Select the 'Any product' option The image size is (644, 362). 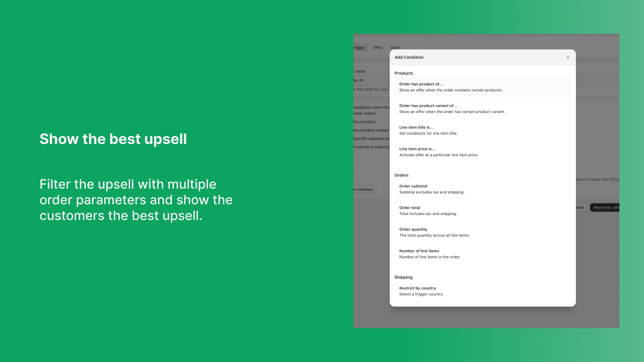[x=365, y=122]
